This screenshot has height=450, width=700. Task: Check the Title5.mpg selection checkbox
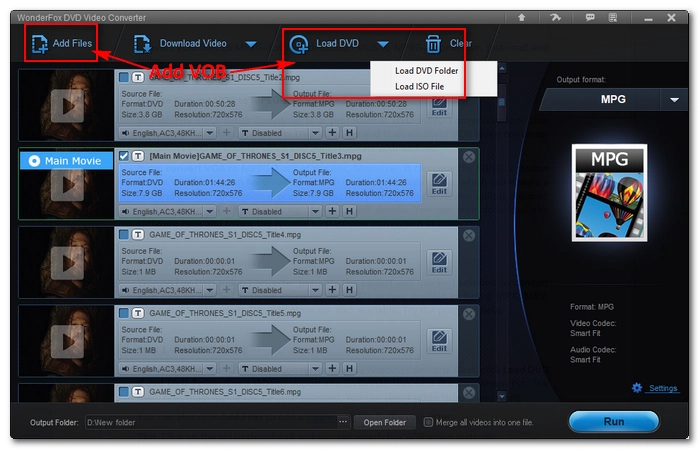124,313
